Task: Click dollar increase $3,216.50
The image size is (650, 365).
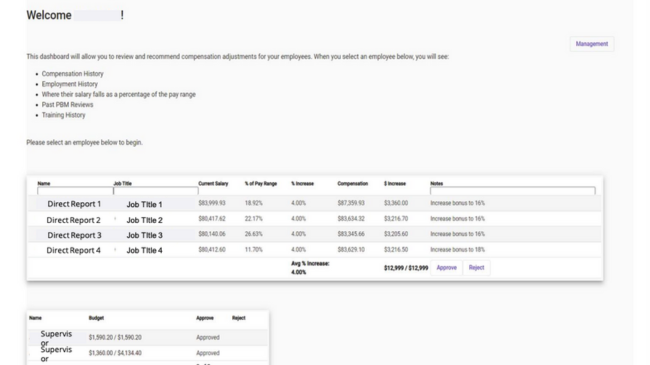Action: (x=396, y=250)
